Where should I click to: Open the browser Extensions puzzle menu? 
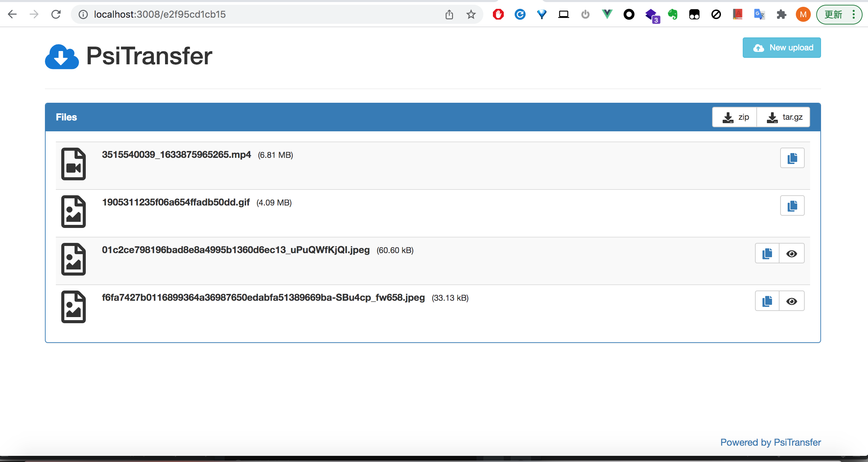(781, 14)
